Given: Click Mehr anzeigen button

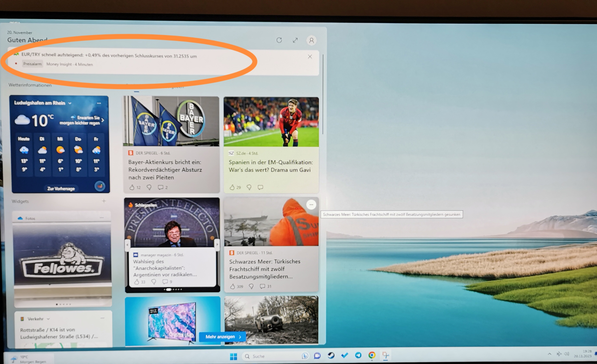Looking at the screenshot, I should [x=223, y=337].
